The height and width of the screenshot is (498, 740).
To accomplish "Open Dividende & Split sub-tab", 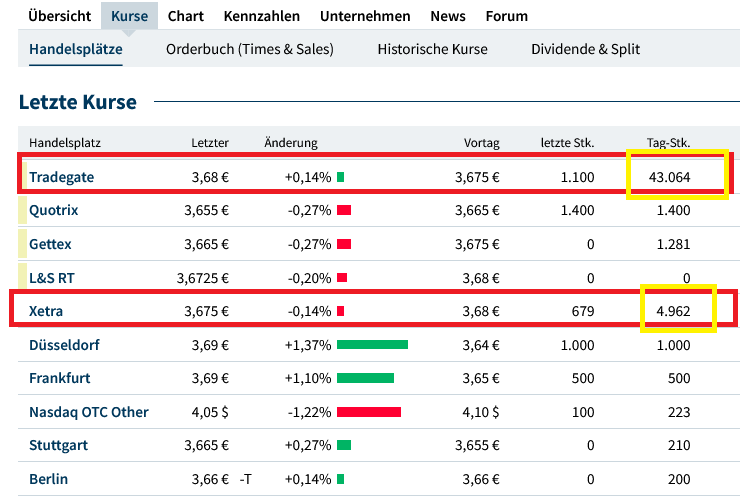I will (x=586, y=49).
